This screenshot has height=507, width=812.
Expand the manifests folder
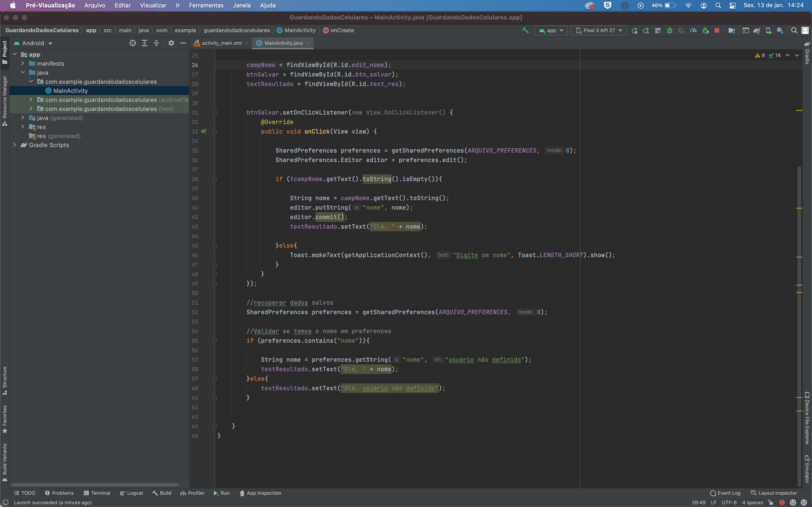(23, 63)
